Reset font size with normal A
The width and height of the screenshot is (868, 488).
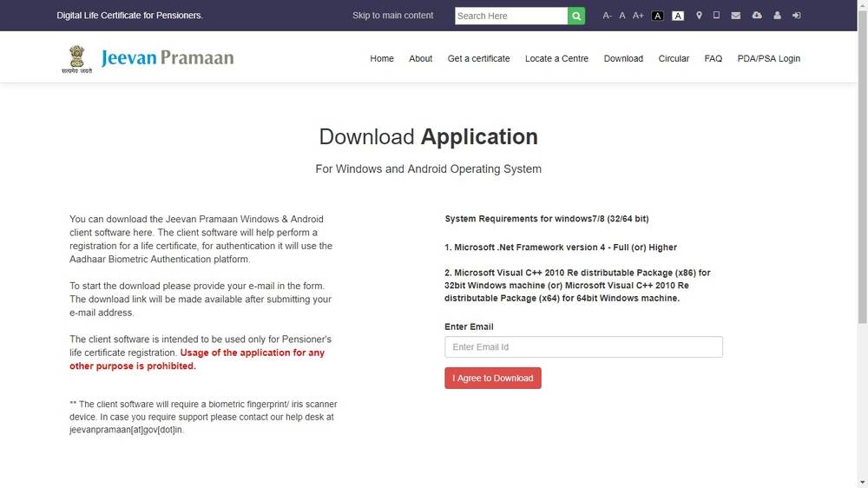coord(622,16)
